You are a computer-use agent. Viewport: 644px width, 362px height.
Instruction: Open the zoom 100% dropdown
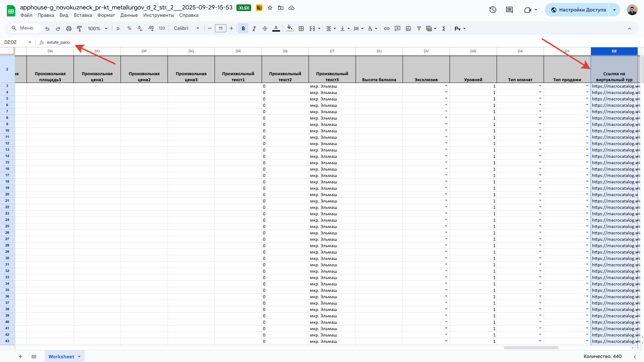tap(97, 29)
